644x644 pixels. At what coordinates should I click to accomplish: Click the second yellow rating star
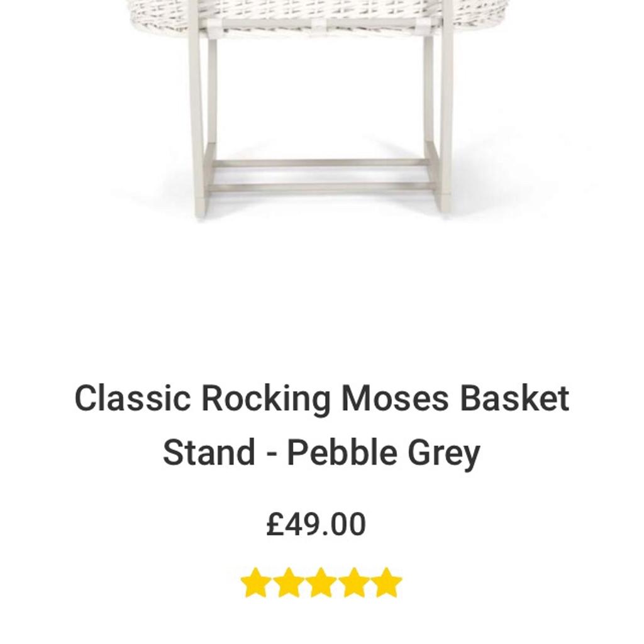click(288, 582)
